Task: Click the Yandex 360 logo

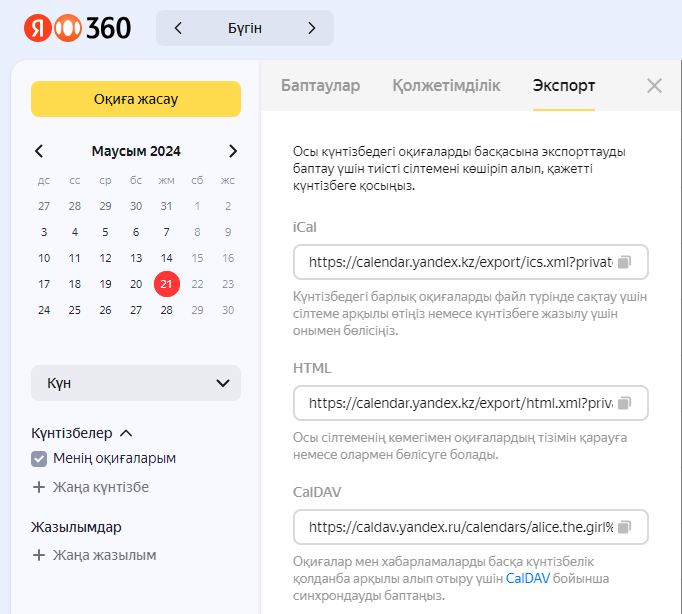Action: [78, 28]
